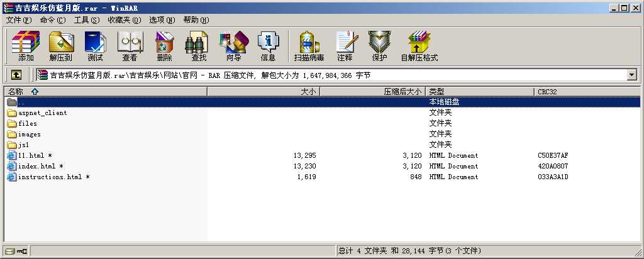The height and width of the screenshot is (259, 644).
Task: Select the images folder icon
Action: 12,135
